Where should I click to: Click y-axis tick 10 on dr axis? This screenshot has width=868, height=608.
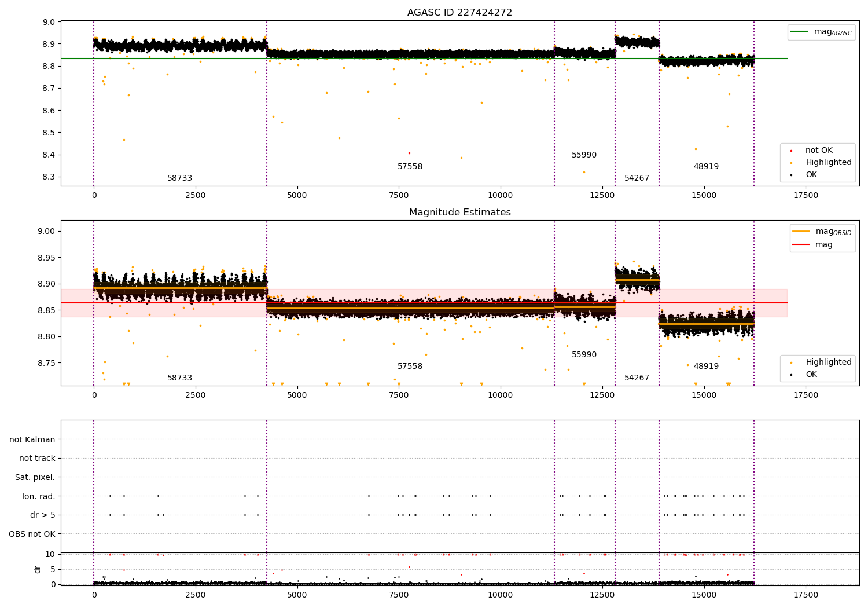pos(50,555)
